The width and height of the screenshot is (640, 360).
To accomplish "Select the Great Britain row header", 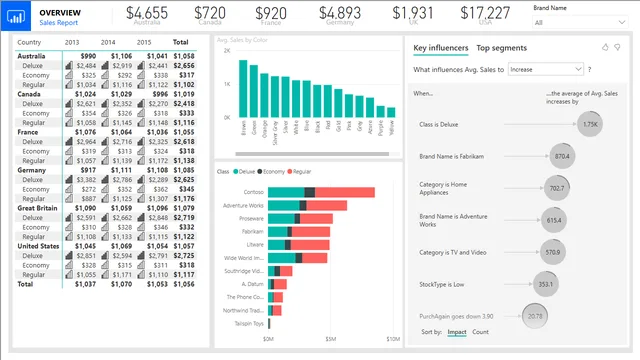I will click(37, 208).
